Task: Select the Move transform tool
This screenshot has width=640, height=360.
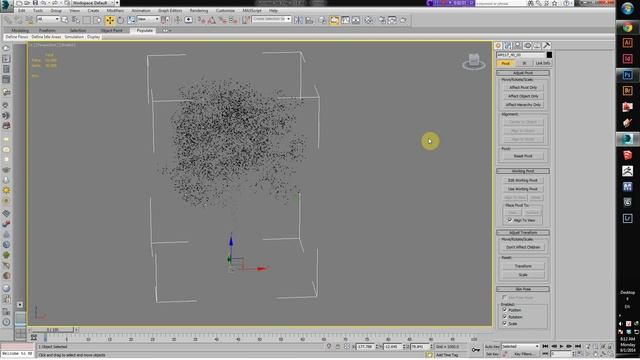Action: pos(110,20)
